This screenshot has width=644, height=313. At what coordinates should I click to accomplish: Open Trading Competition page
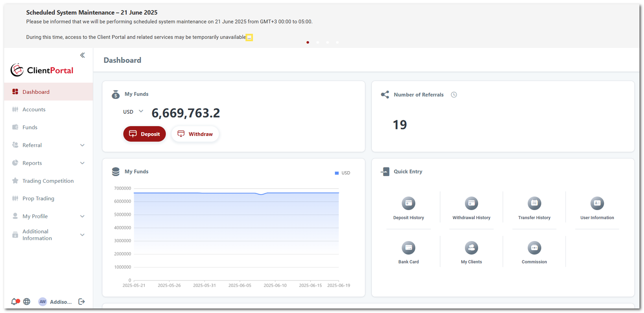(48, 181)
